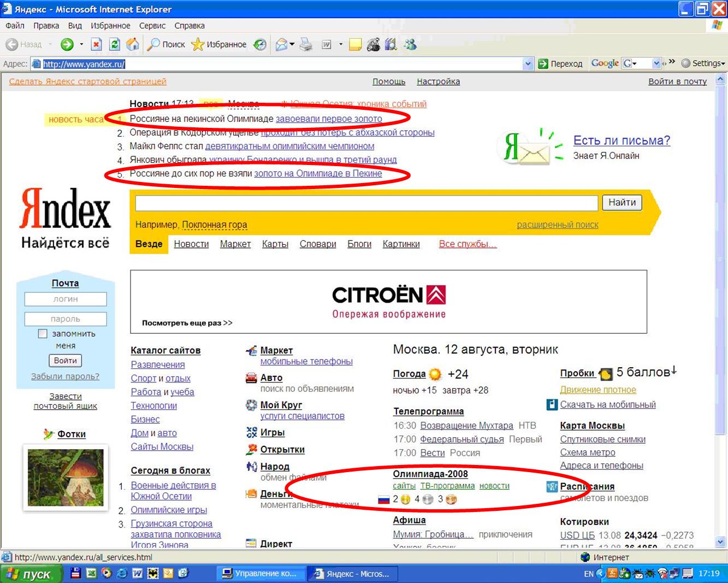728x583 pixels.
Task: Click the Edit with Word icon
Action: pyautogui.click(x=327, y=45)
